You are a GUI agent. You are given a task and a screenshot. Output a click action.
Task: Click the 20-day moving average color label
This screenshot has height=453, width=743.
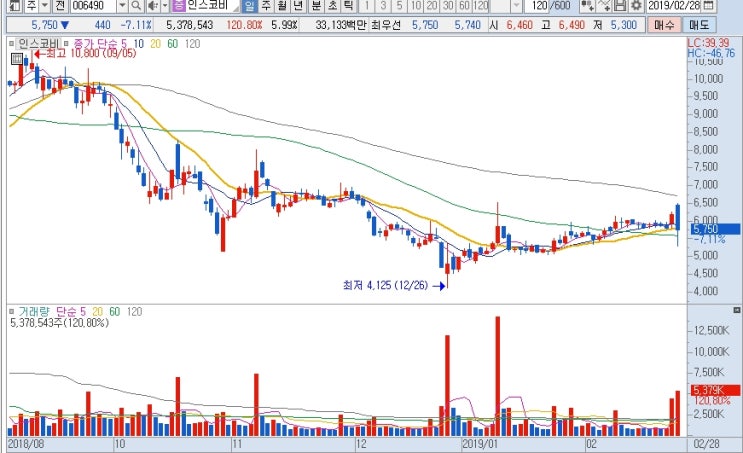155,44
